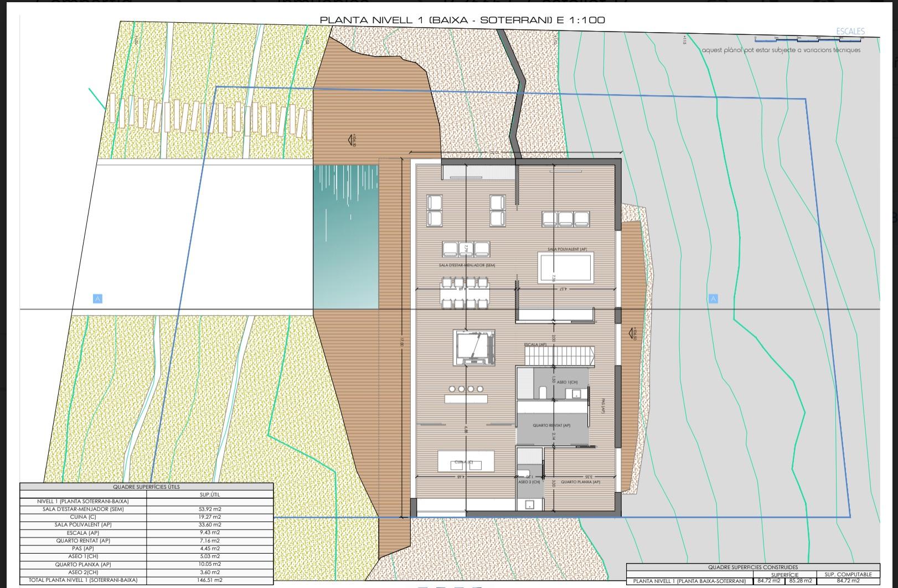Click the TOTAL PLANTA NIVELL 1 area value

(x=209, y=580)
